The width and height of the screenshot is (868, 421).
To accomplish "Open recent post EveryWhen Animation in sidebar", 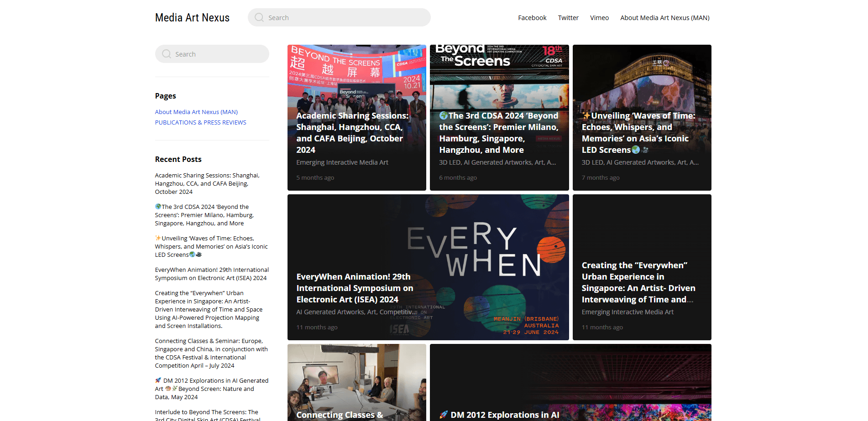I will click(x=212, y=274).
